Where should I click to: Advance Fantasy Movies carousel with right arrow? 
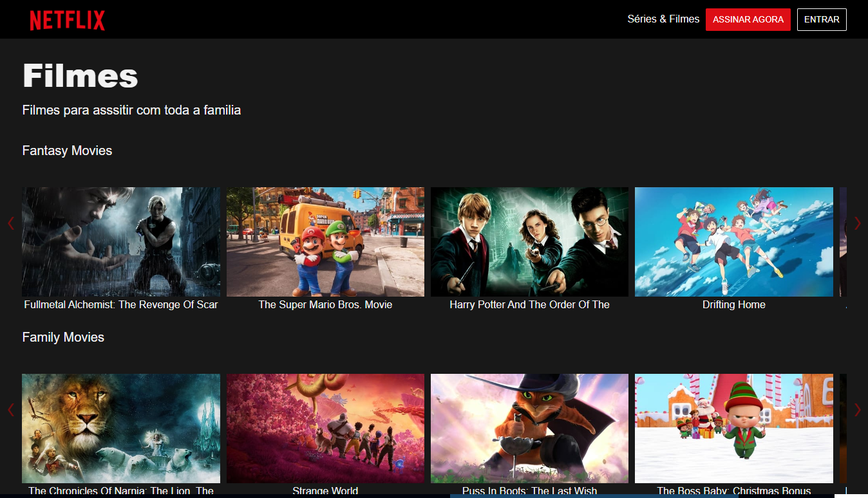(x=857, y=223)
